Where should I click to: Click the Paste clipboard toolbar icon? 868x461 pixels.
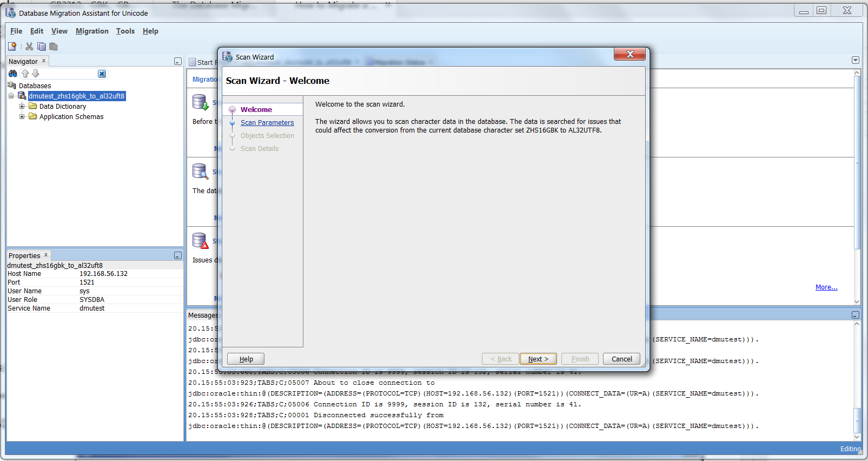tap(53, 47)
